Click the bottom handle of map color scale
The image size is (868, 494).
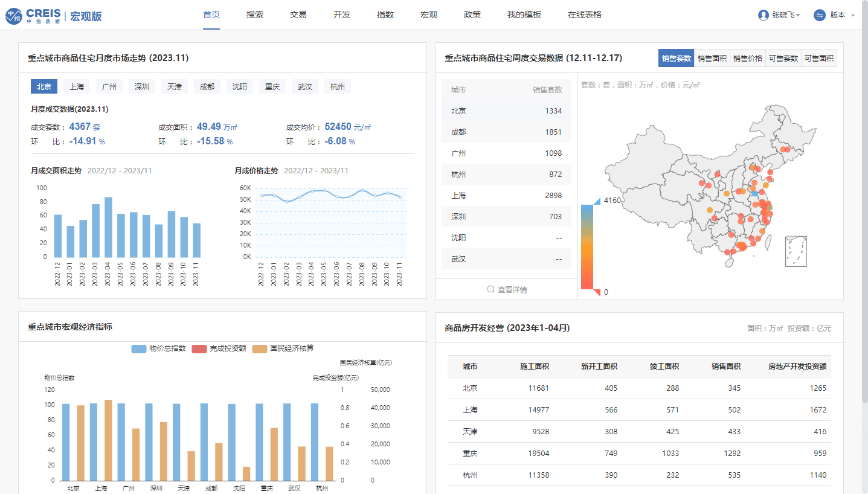pos(596,293)
